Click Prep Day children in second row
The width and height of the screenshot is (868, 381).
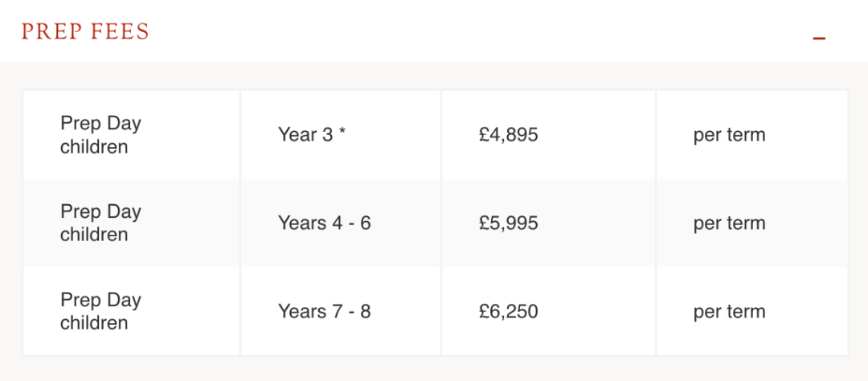tap(100, 223)
